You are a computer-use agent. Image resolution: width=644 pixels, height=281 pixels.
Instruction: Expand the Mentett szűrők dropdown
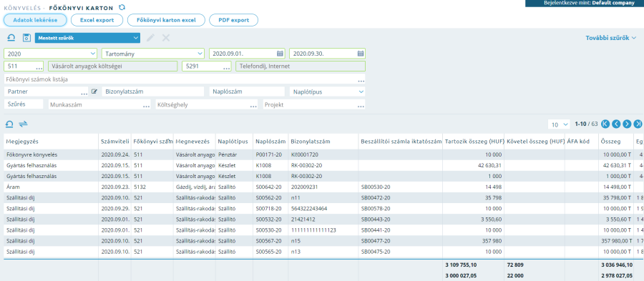click(136, 38)
